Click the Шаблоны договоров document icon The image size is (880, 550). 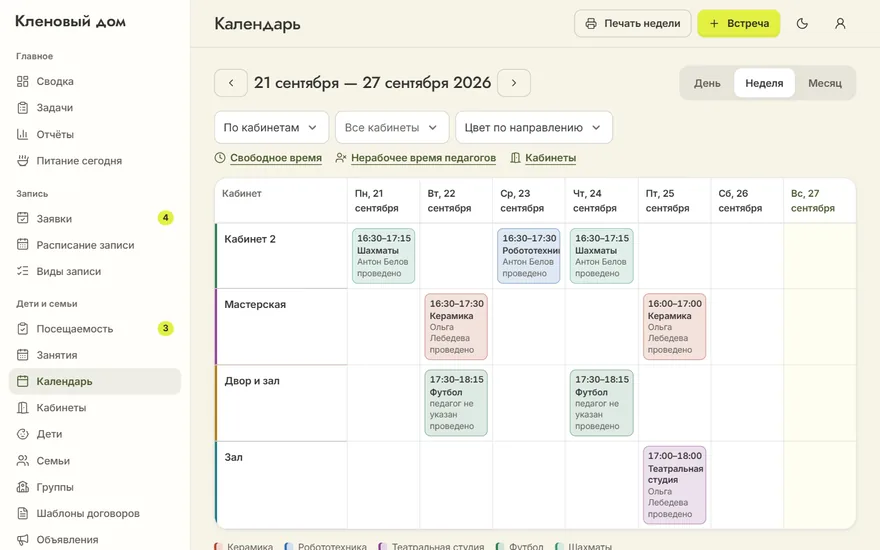22,513
